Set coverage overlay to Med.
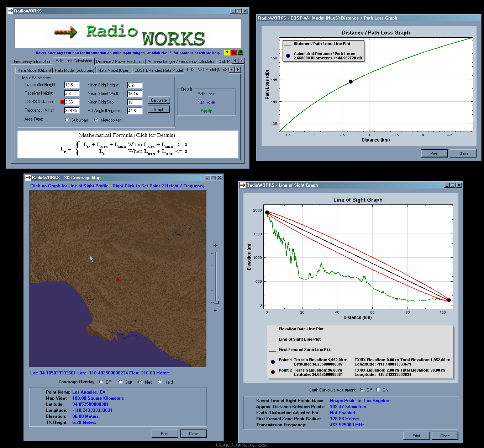The height and width of the screenshot is (448, 484). [140, 382]
